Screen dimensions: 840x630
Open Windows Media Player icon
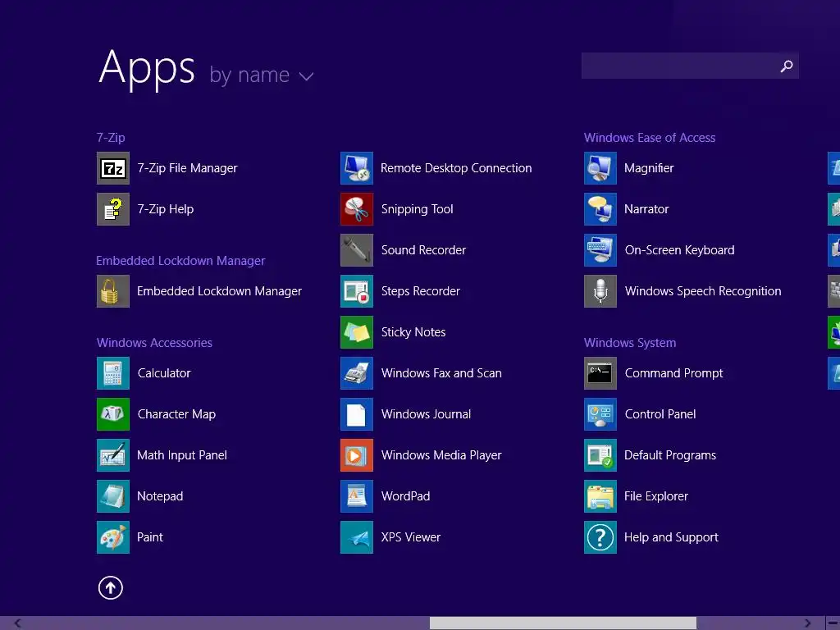pyautogui.click(x=357, y=454)
